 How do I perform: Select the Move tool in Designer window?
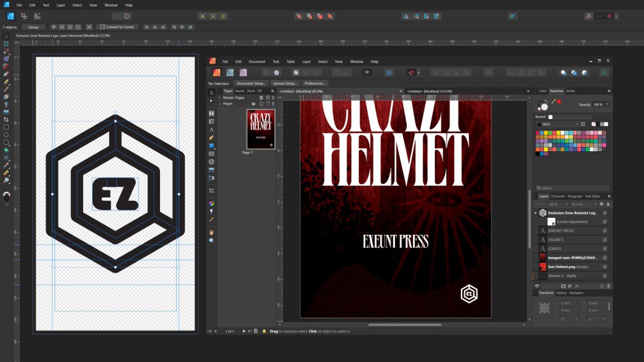click(6, 35)
